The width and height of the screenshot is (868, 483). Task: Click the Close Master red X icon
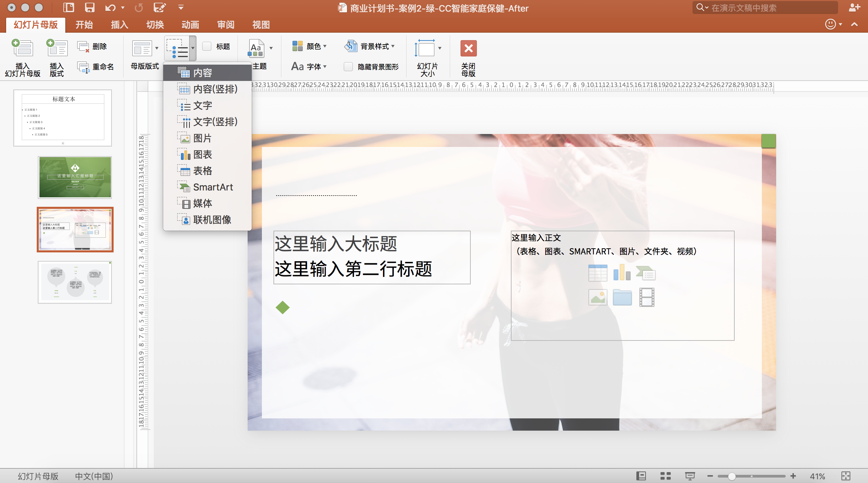click(x=468, y=48)
